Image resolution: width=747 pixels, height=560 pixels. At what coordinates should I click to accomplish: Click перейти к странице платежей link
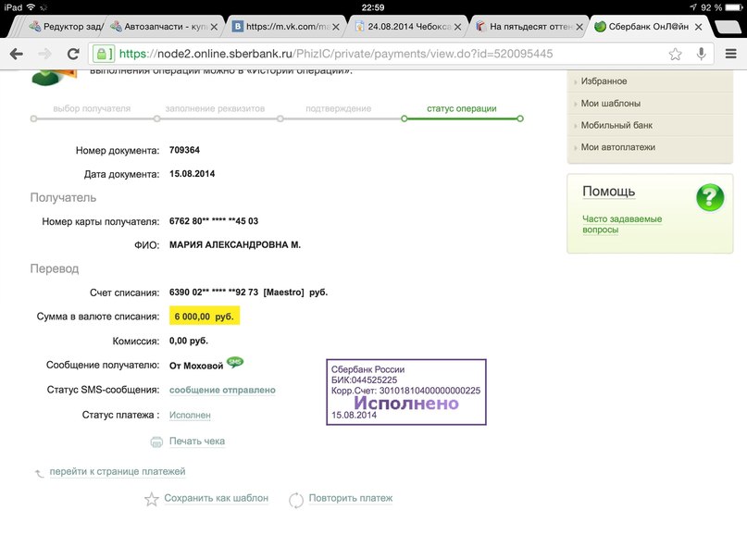pyautogui.click(x=118, y=471)
